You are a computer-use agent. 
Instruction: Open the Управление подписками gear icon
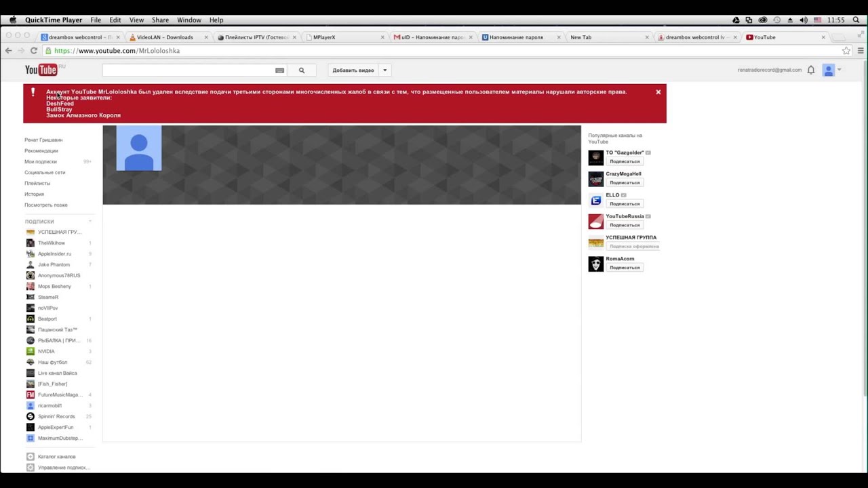30,468
